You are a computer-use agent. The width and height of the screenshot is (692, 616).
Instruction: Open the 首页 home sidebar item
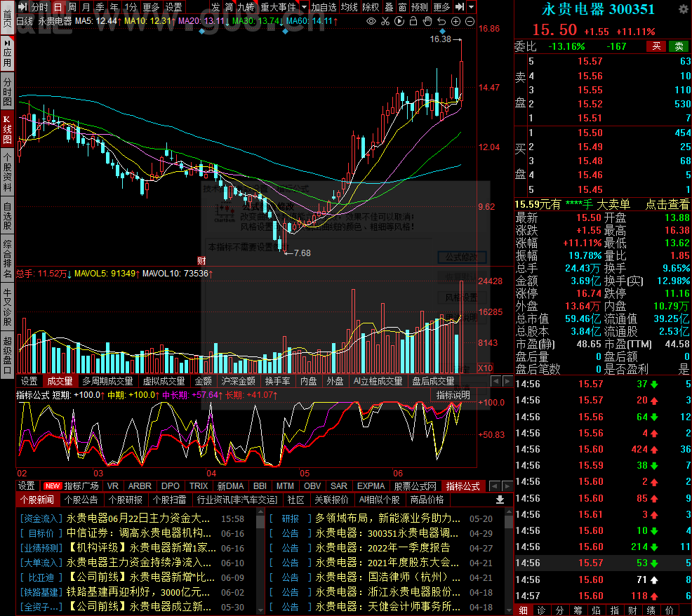(x=7, y=18)
